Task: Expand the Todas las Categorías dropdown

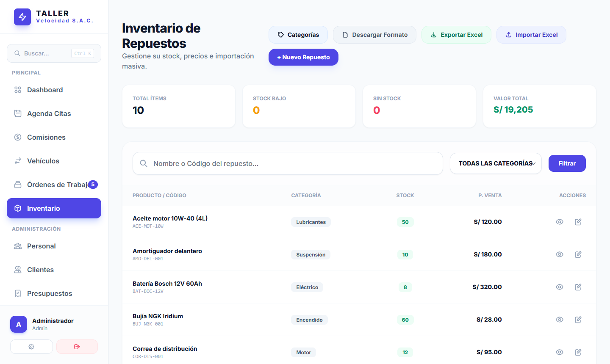Action: (x=496, y=163)
